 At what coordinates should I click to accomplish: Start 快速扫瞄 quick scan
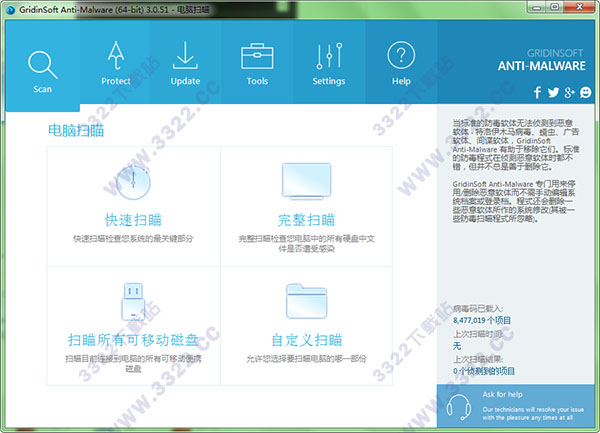(x=133, y=220)
